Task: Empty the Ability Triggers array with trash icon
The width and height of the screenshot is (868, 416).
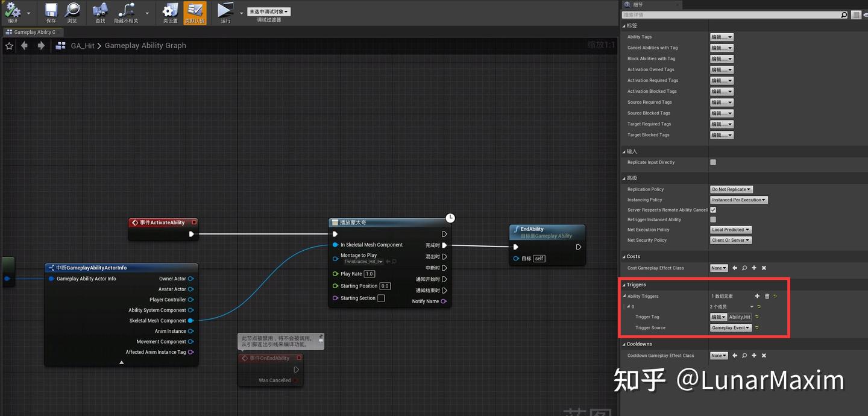Action: click(767, 296)
